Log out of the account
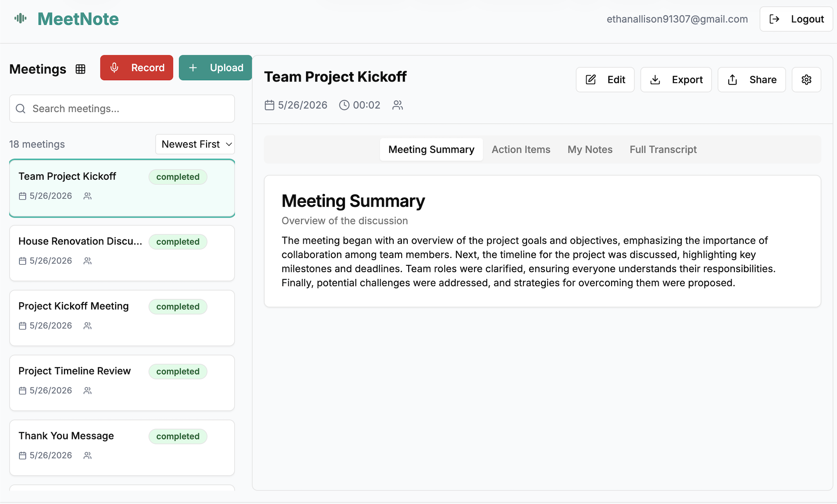 click(796, 19)
